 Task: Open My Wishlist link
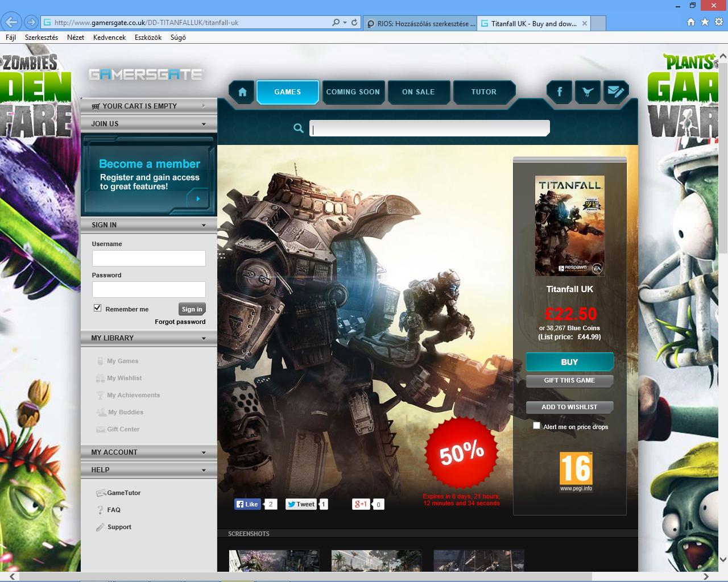click(x=125, y=378)
